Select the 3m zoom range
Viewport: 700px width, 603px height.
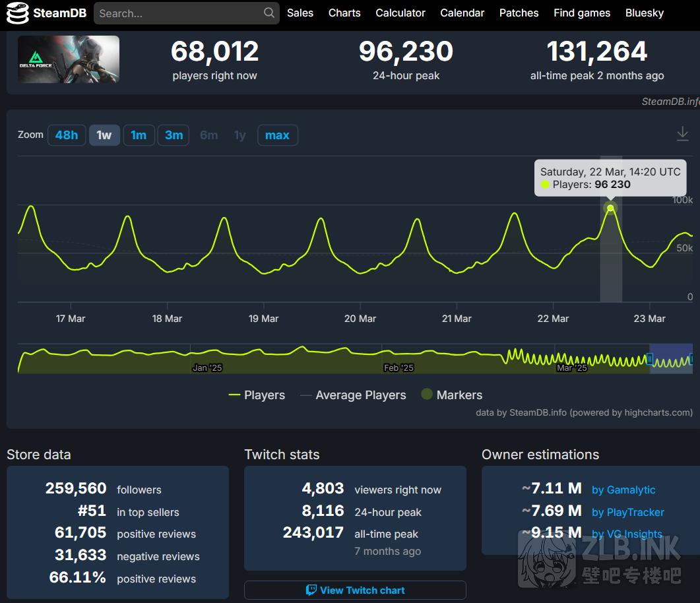pos(174,135)
